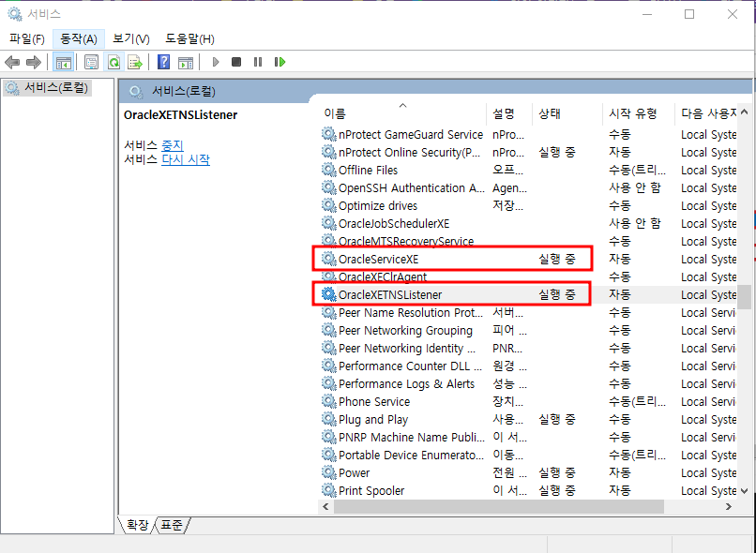Screen dimensions: 756x553
Task: Click the gear icon of Power service
Action: pyautogui.click(x=329, y=472)
